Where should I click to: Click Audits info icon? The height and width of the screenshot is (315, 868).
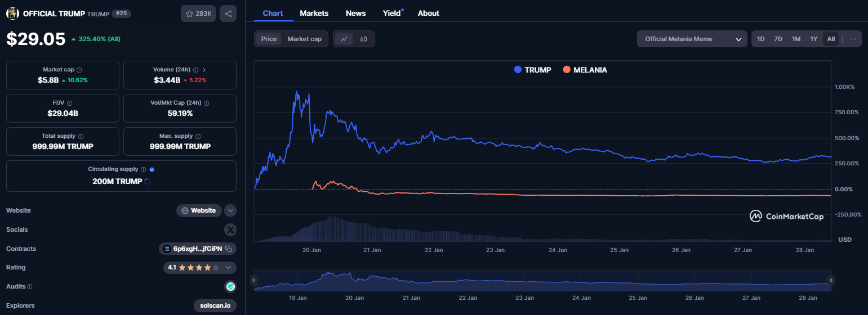point(29,287)
